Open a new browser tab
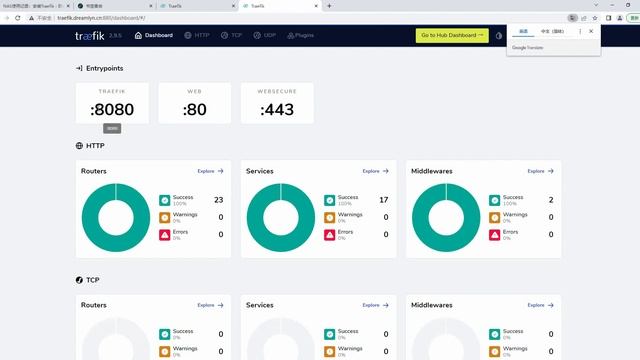 [x=329, y=6]
